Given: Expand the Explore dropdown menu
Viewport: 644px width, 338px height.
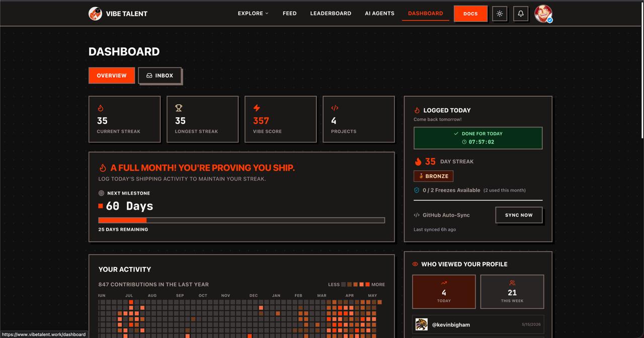Looking at the screenshot, I should click(x=253, y=14).
